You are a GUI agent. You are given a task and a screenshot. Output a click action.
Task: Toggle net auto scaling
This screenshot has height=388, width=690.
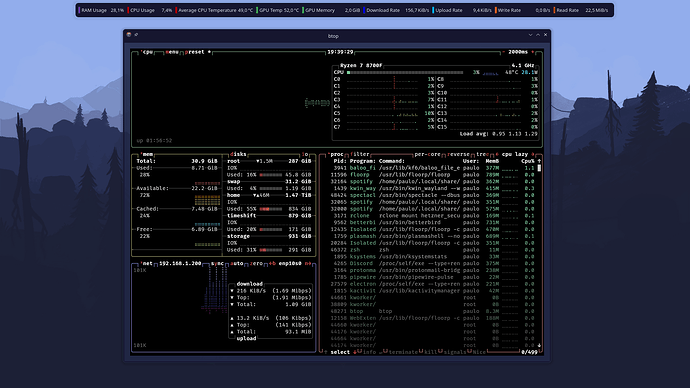(x=237, y=264)
